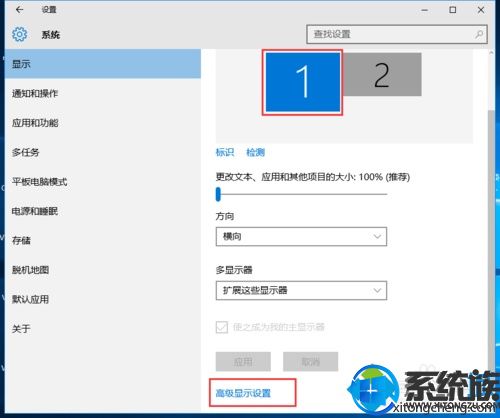Open the 方向 orientation dropdown
Screen dimensions: 500x418
click(x=301, y=237)
